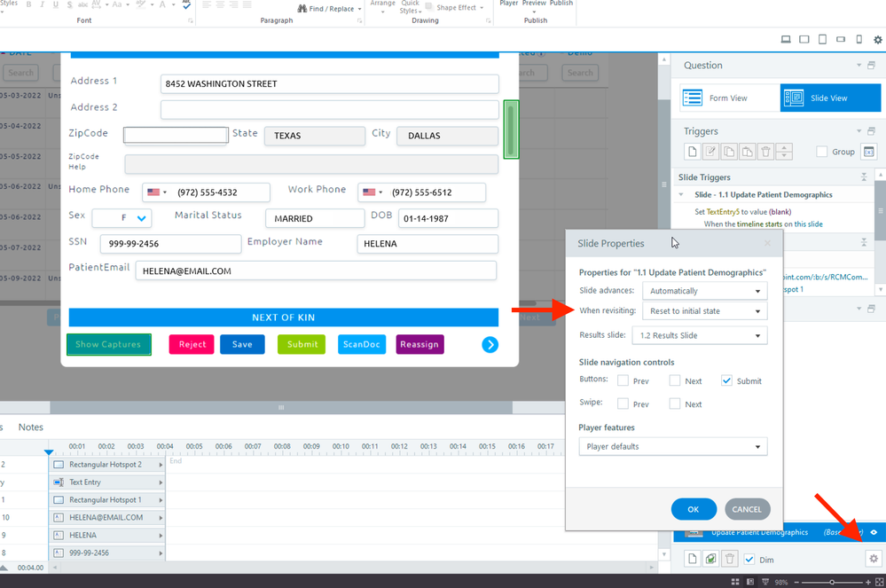Click the zoom slider handle
The width and height of the screenshot is (886, 588).
click(x=832, y=582)
